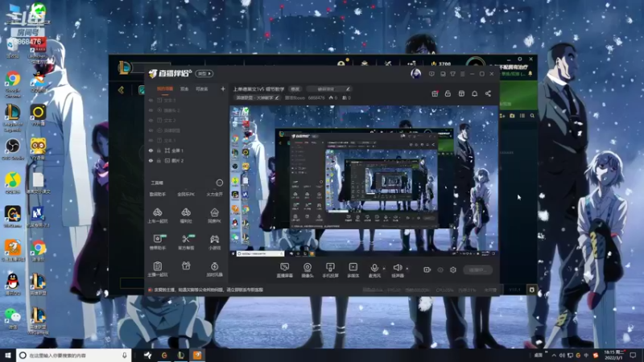Open the 福利社 tool
This screenshot has width=644, height=362.
[x=186, y=216]
